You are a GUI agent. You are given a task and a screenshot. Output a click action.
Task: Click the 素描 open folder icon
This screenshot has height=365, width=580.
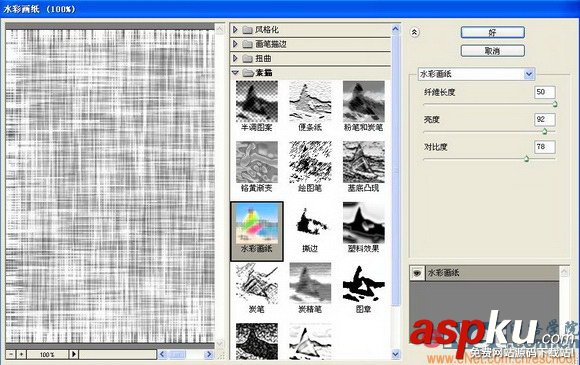pos(248,72)
